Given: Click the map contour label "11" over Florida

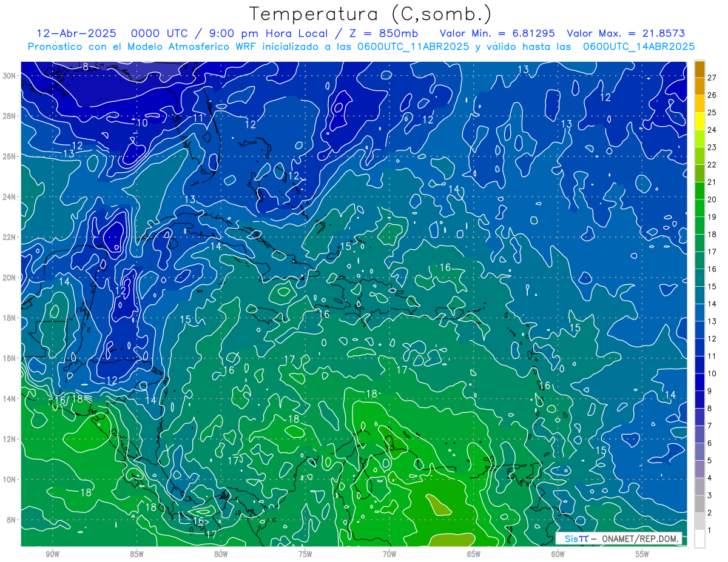Looking at the screenshot, I should (198, 118).
